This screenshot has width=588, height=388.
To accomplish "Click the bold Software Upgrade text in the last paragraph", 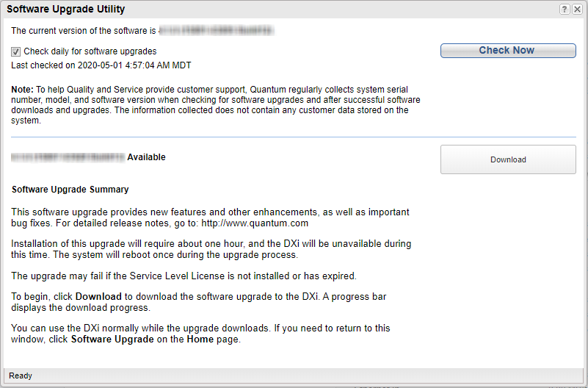I will [x=112, y=339].
